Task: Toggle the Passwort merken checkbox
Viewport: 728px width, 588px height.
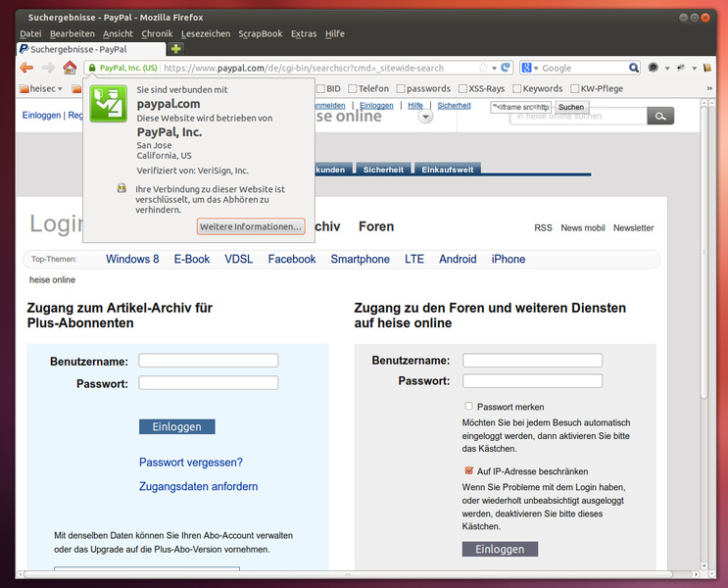Action: (469, 406)
